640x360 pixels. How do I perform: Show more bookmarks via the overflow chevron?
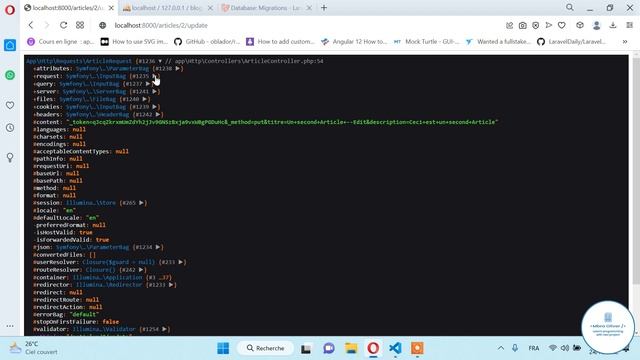624,42
